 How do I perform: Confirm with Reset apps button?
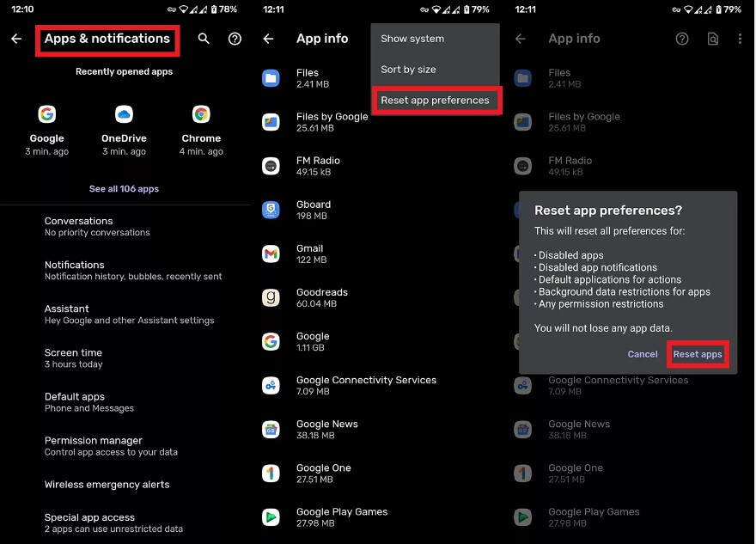click(698, 354)
